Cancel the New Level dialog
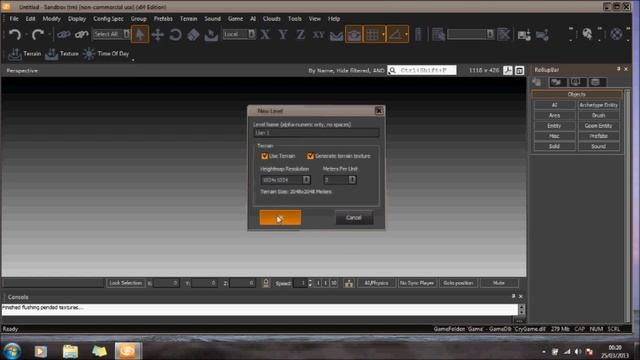The width and height of the screenshot is (640, 360). pos(354,218)
